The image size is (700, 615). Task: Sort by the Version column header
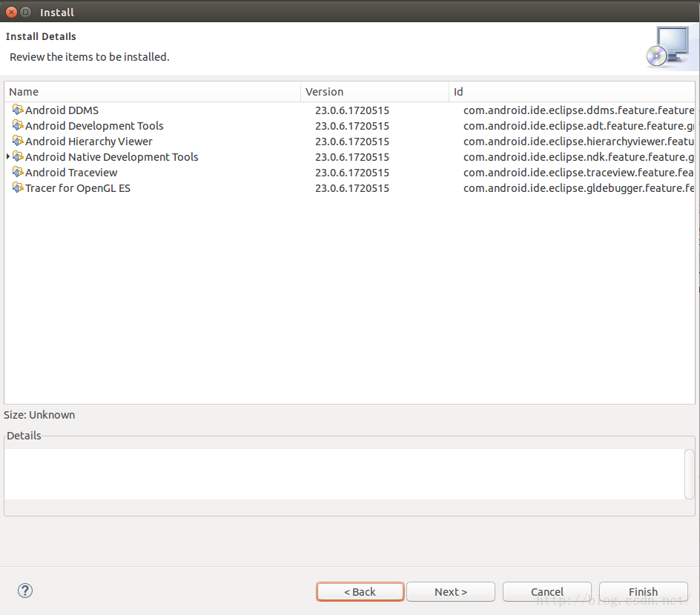[374, 92]
